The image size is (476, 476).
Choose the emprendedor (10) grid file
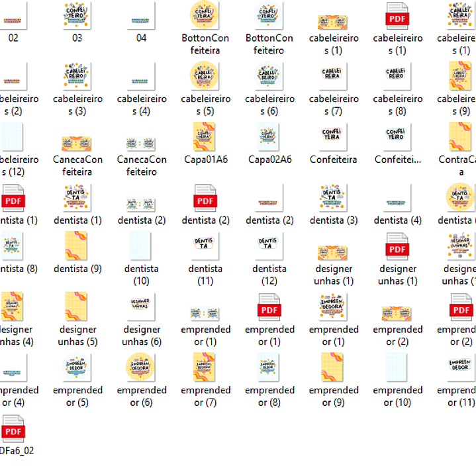pyautogui.click(x=398, y=368)
